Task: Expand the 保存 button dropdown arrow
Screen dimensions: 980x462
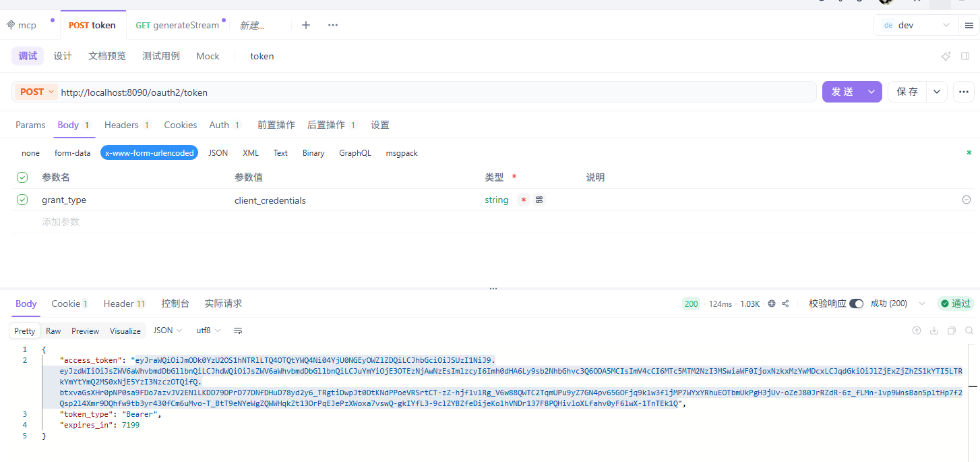Action: [937, 92]
